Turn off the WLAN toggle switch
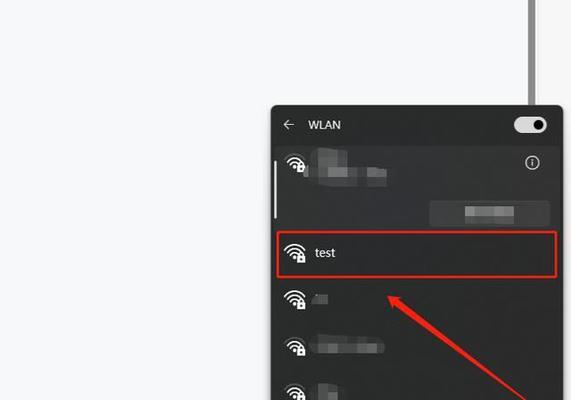 (x=530, y=125)
